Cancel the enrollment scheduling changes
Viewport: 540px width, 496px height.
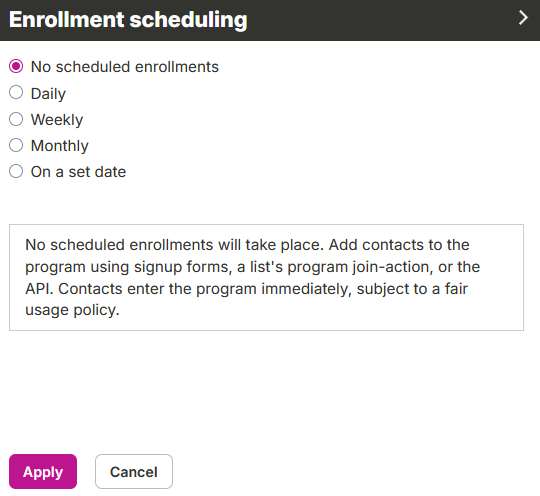pos(134,472)
